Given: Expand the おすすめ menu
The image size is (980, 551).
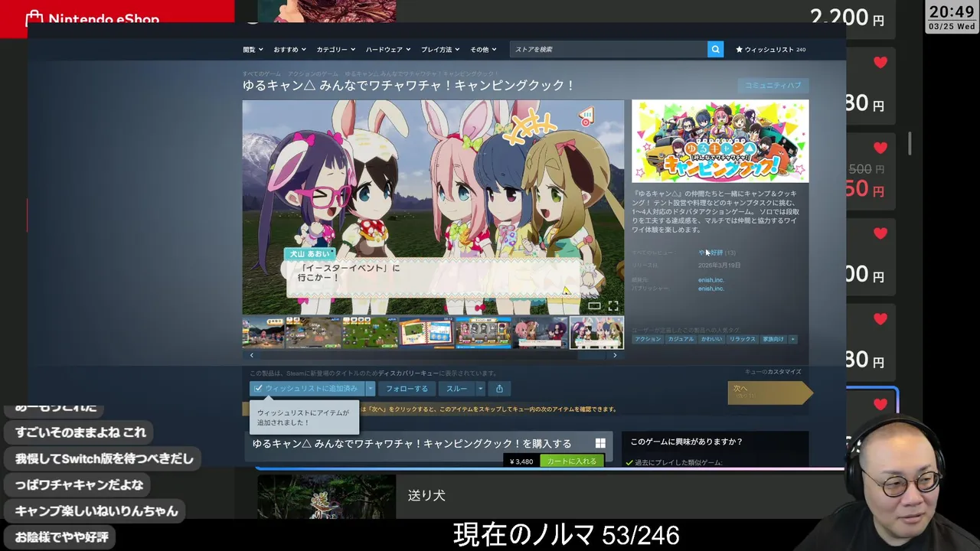Looking at the screenshot, I should coord(289,50).
